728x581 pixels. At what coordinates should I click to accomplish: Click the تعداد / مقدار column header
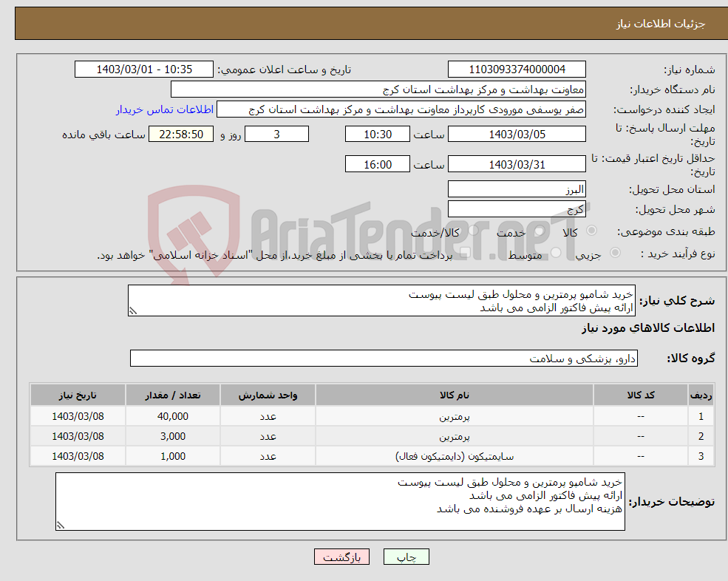click(x=173, y=395)
